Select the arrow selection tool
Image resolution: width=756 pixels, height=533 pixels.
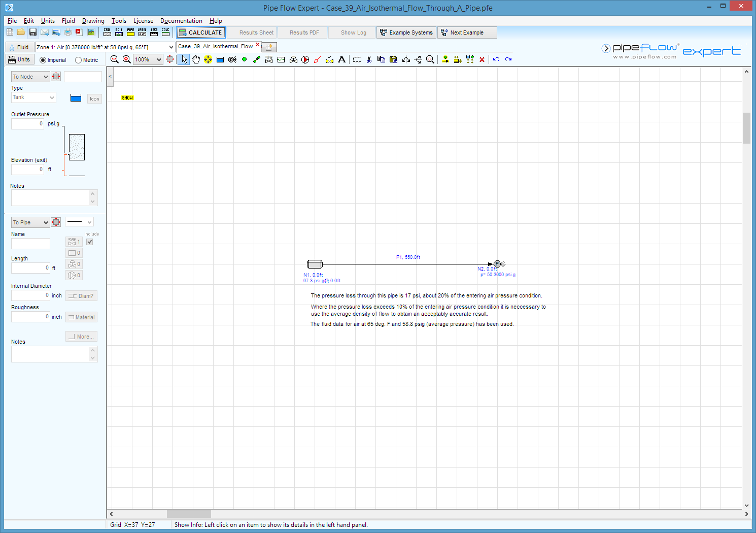tap(184, 59)
